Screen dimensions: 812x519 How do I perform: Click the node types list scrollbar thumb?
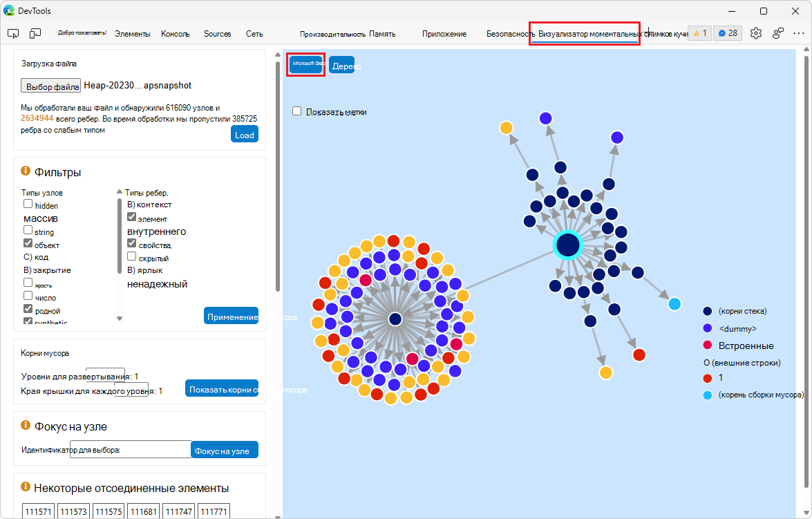(120, 236)
